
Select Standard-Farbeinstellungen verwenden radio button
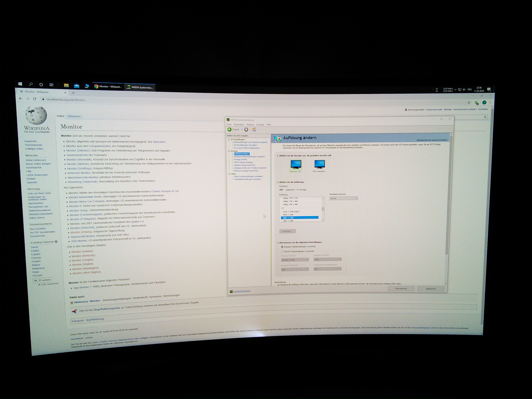282,247
